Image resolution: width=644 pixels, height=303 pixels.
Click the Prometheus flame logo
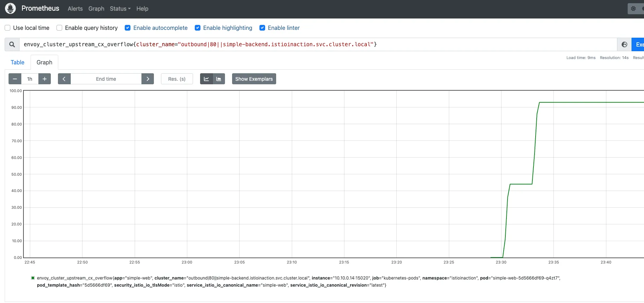coord(10,8)
